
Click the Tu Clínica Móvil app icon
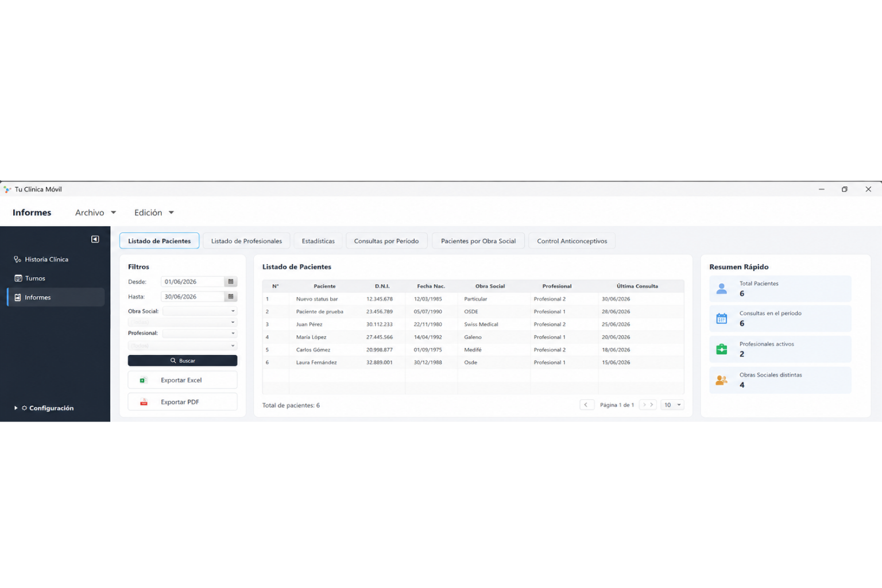[x=7, y=189]
